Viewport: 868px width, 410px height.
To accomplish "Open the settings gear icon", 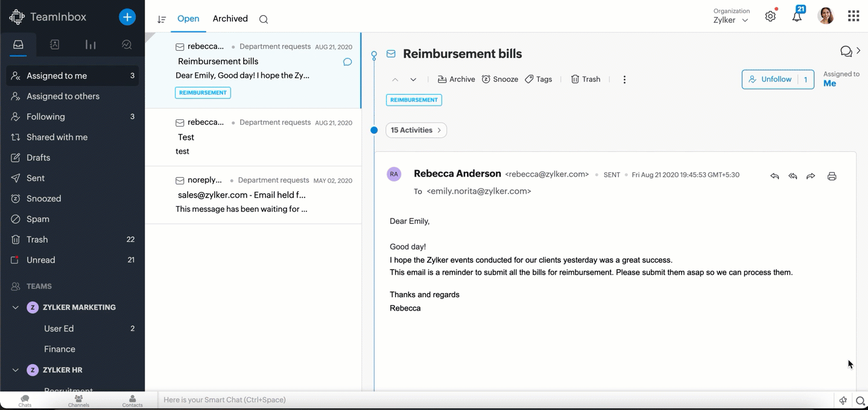I will (770, 16).
